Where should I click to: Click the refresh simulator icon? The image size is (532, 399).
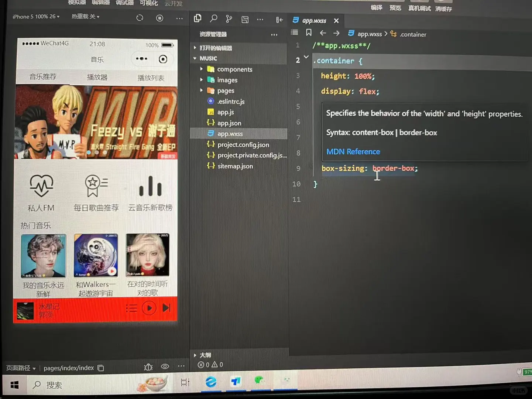click(x=140, y=18)
